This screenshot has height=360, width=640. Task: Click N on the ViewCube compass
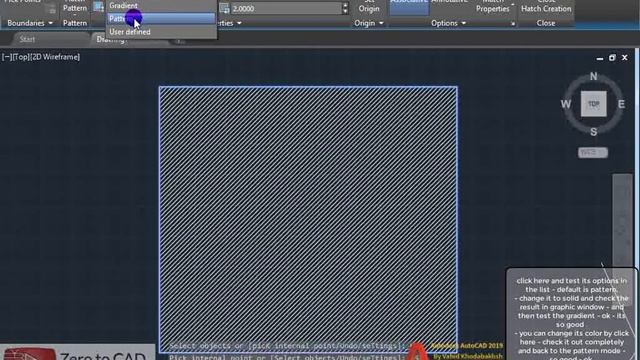[593, 76]
